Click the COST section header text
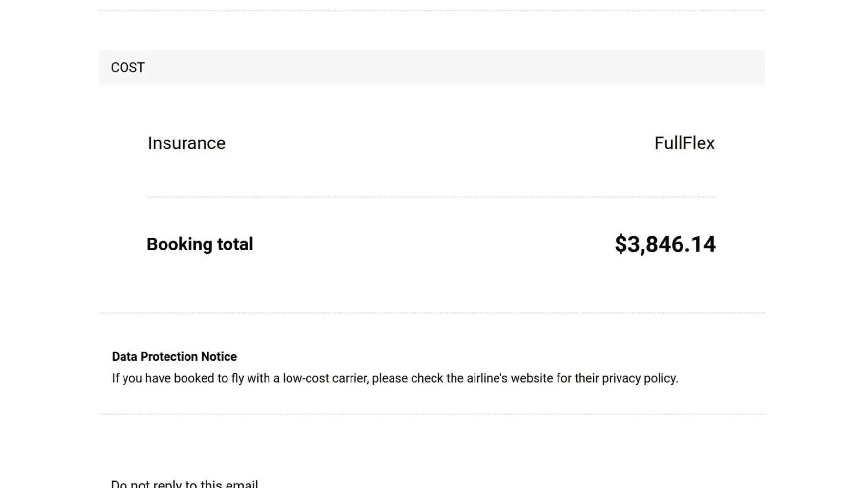The height and width of the screenshot is (488, 868). click(x=127, y=67)
